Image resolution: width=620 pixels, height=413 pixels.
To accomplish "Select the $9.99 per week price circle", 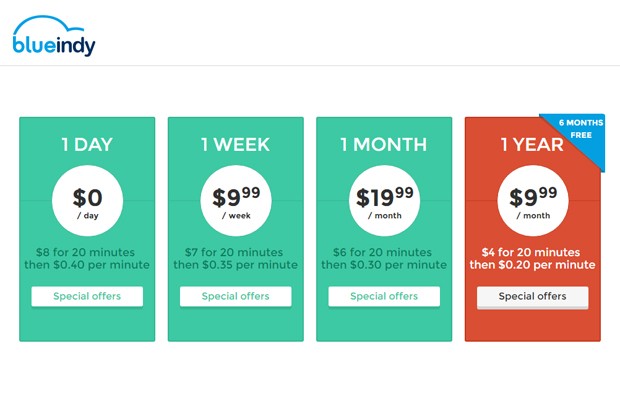I will click(x=236, y=201).
